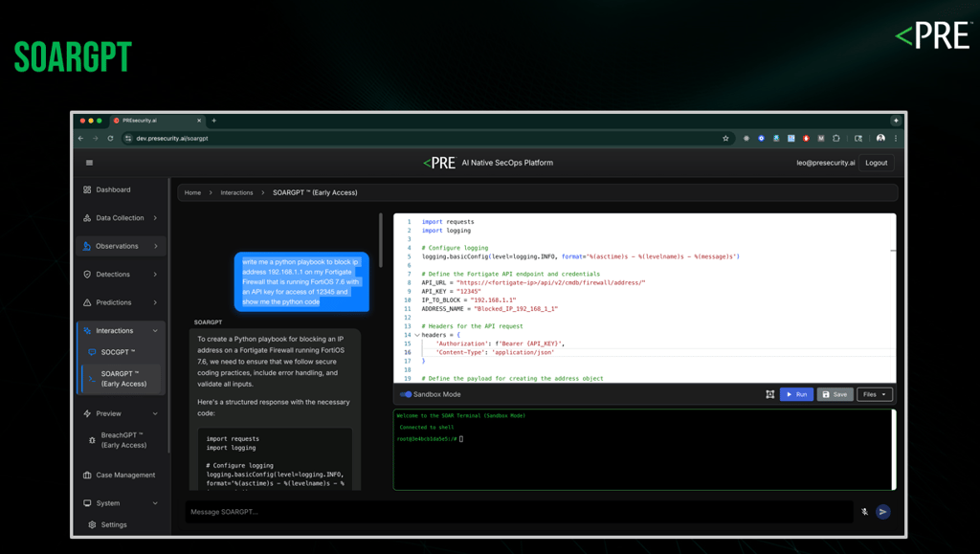Open Settings under System
Image resolution: width=980 pixels, height=554 pixels.
click(x=114, y=524)
